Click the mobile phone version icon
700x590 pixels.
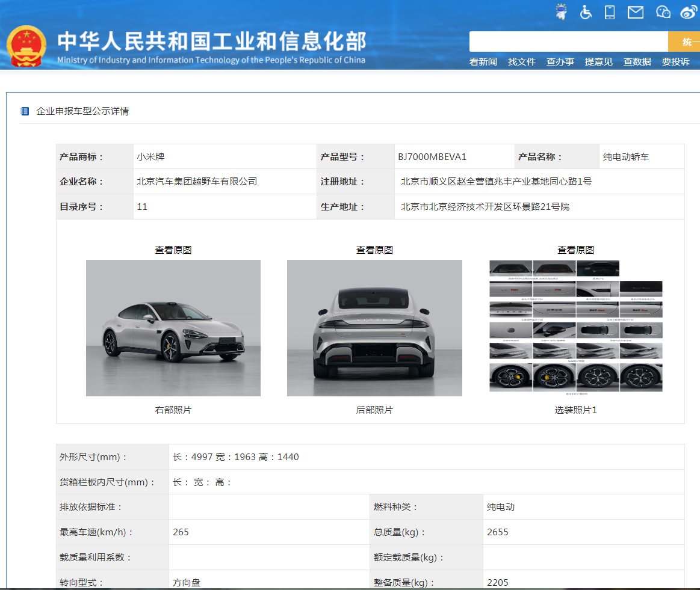point(610,12)
